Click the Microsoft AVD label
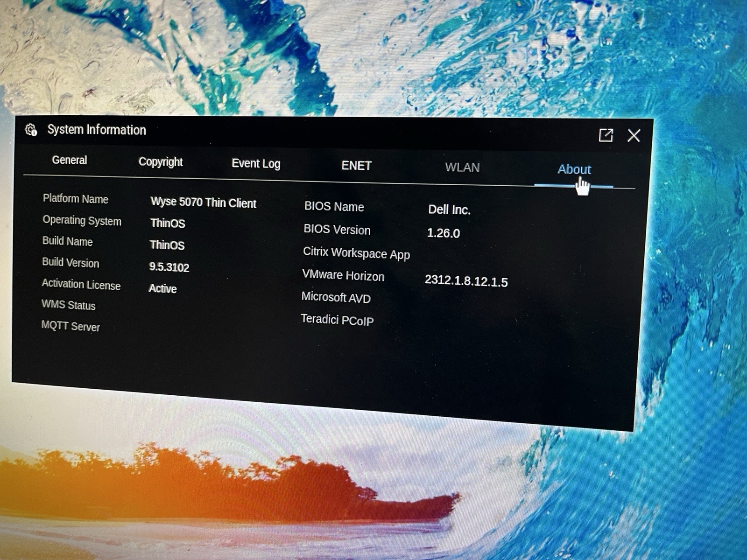 coord(336,298)
